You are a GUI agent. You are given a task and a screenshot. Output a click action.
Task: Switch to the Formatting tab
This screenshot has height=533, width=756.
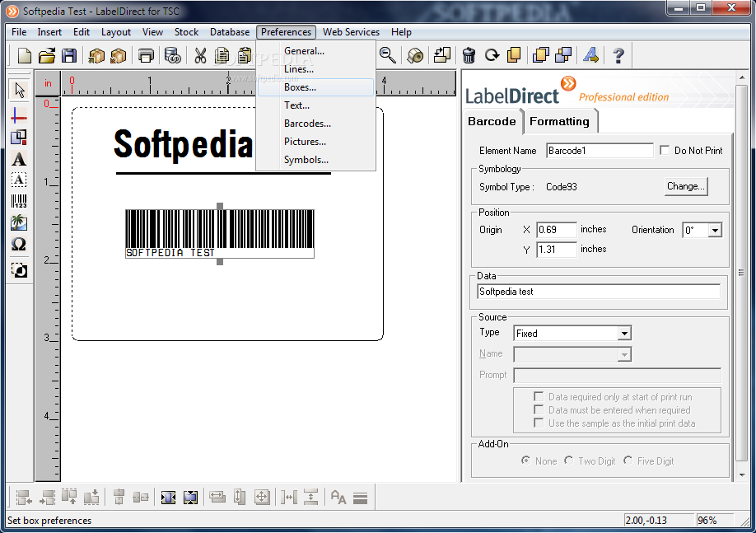click(x=560, y=121)
